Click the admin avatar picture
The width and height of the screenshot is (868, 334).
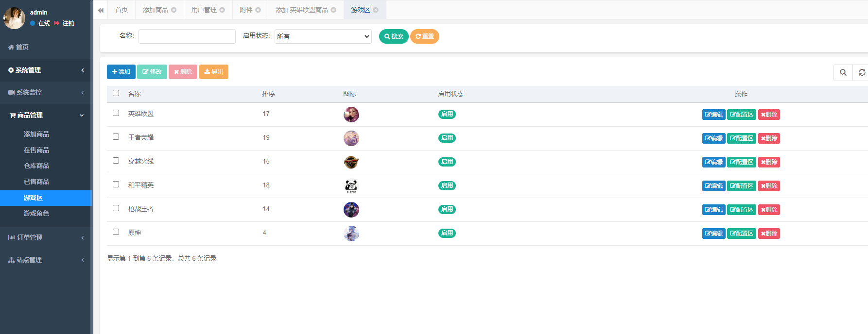click(x=14, y=18)
